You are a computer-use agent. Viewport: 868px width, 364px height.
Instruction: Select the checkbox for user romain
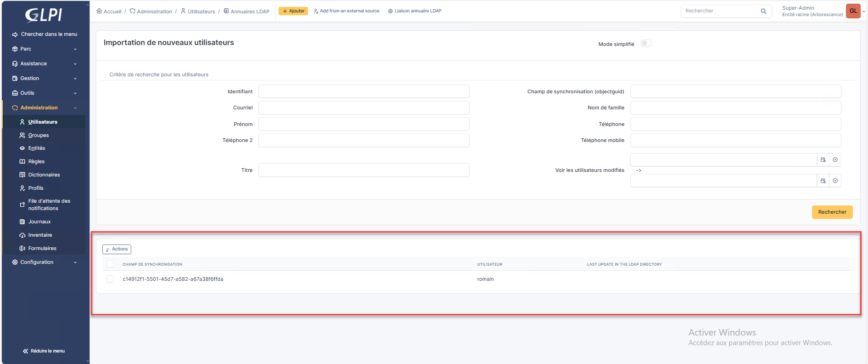coord(110,279)
